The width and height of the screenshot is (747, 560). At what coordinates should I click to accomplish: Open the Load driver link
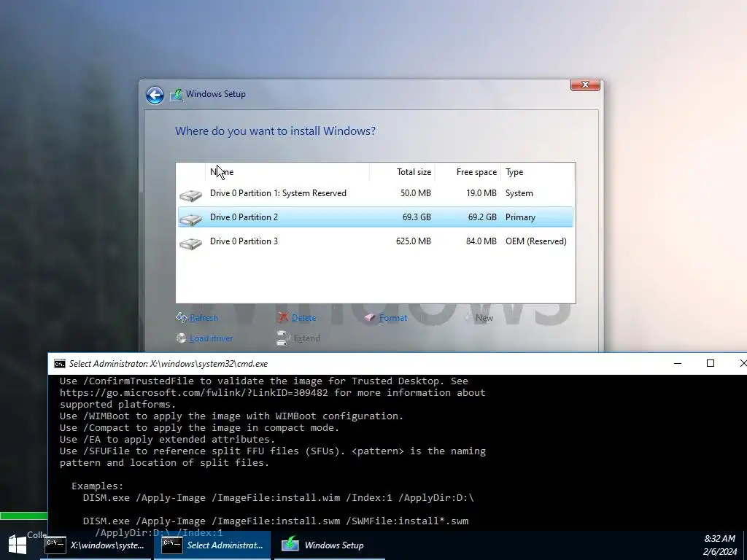(211, 338)
